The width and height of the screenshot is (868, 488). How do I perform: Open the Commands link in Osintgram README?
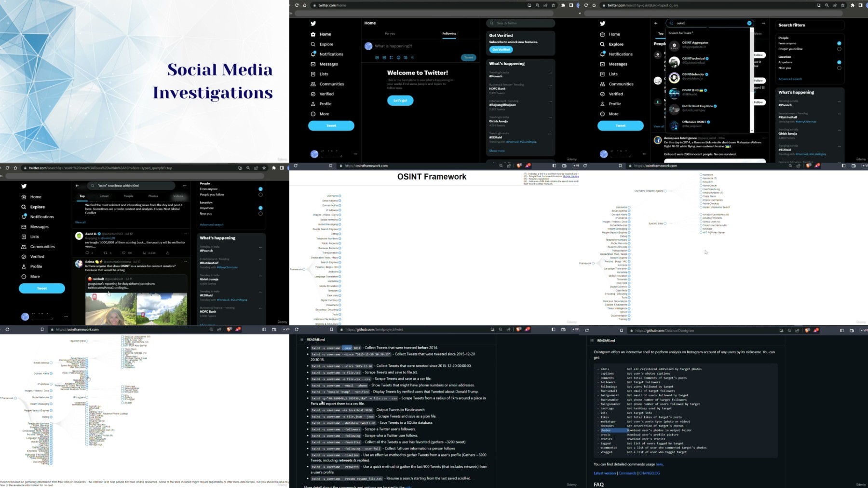coord(627,474)
